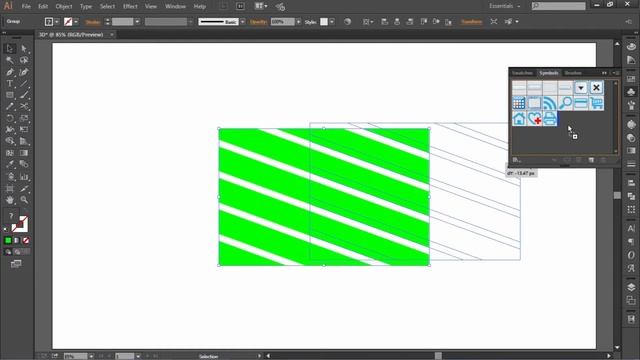The width and height of the screenshot is (640, 360).
Task: Click the Stroke panel link
Action: pos(93,22)
